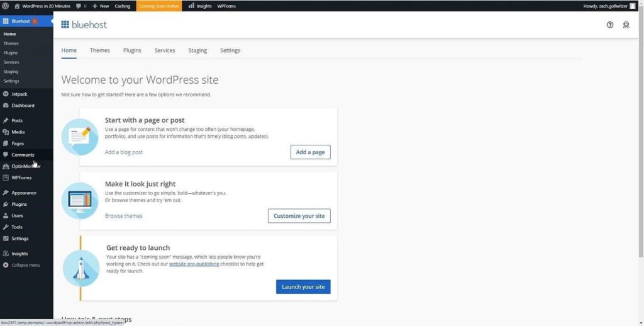This screenshot has height=326, width=644.
Task: Open Insights bar chart icon in admin bar
Action: 191,6
